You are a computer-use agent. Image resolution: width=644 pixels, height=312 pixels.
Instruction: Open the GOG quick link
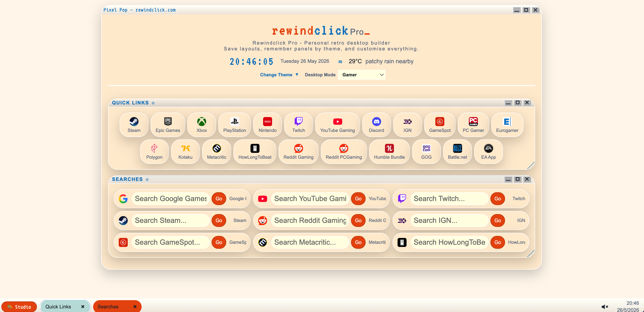pyautogui.click(x=426, y=151)
